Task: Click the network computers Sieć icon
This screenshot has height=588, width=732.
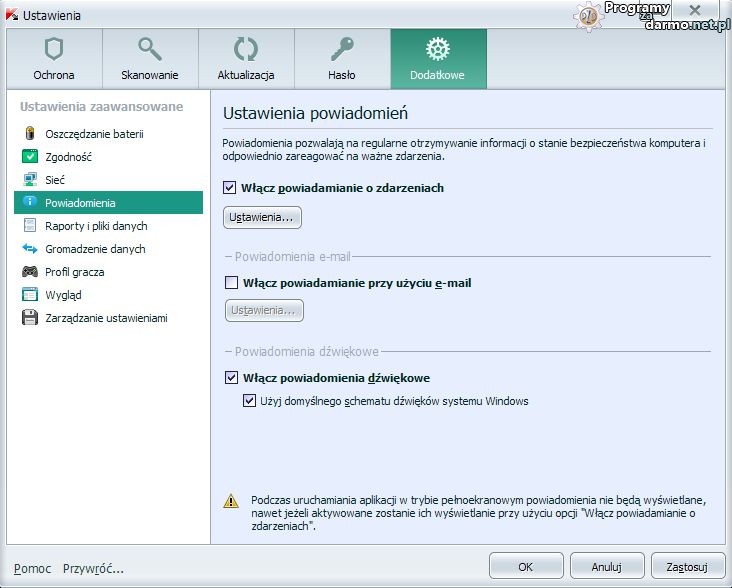Action: (x=30, y=179)
